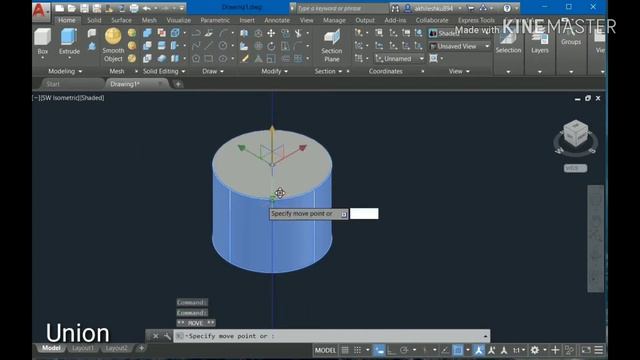Screen dimensions: 640x360
Task: Click the Open file icon in quick access toolbar
Action: [x=72, y=8]
